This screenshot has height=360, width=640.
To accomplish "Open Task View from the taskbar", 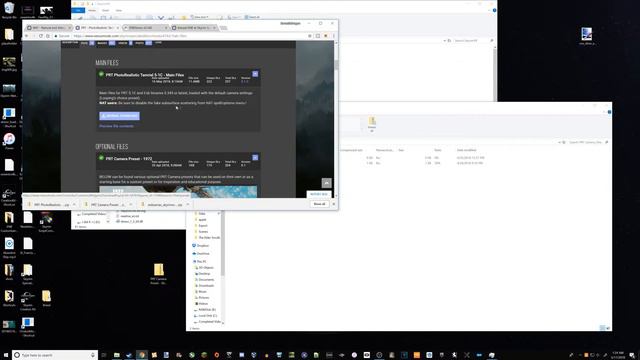I will [104, 355].
